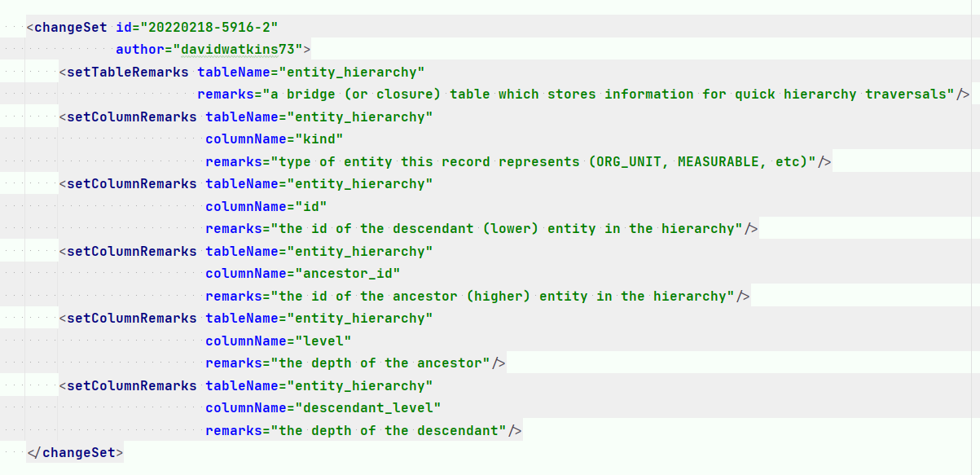Click the descendant (lower) entity remarks text
The height and width of the screenshot is (475, 980).
pyautogui.click(x=507, y=228)
